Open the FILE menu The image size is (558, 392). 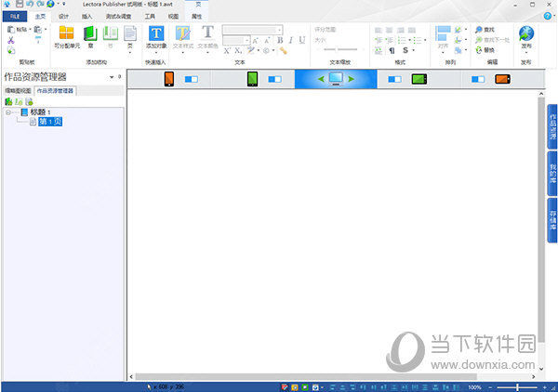[15, 17]
